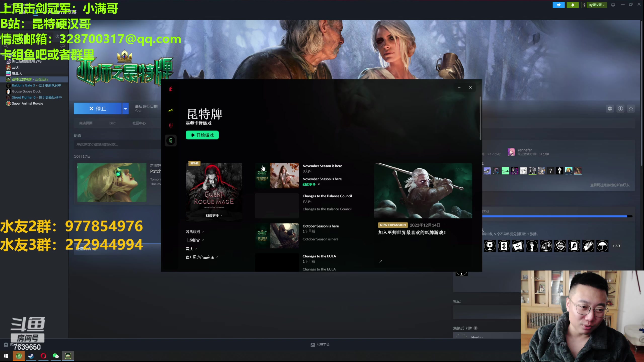The height and width of the screenshot is (362, 644).
Task: Click the activity share input field
Action: click(118, 144)
